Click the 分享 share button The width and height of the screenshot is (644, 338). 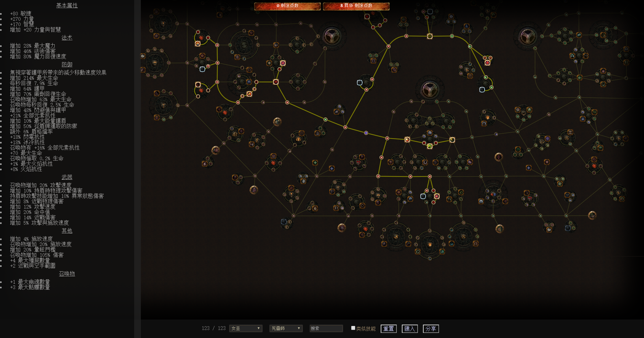pos(431,329)
